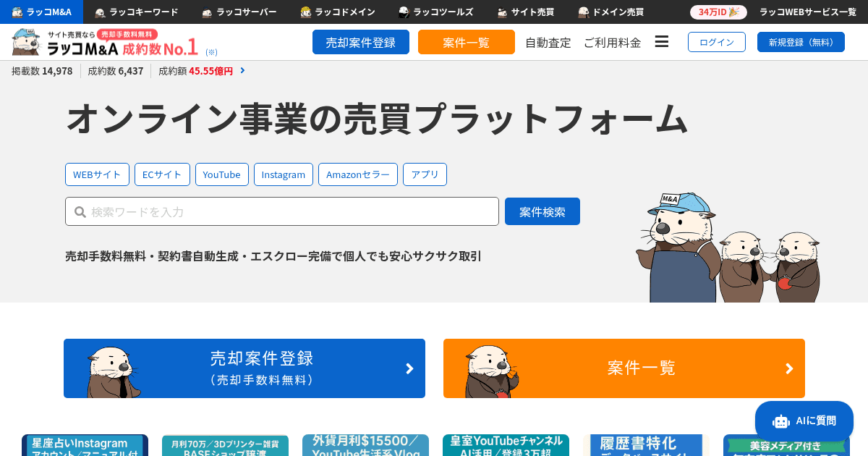The height and width of the screenshot is (456, 868).
Task: Open the hamburger menu icon
Action: 661,42
